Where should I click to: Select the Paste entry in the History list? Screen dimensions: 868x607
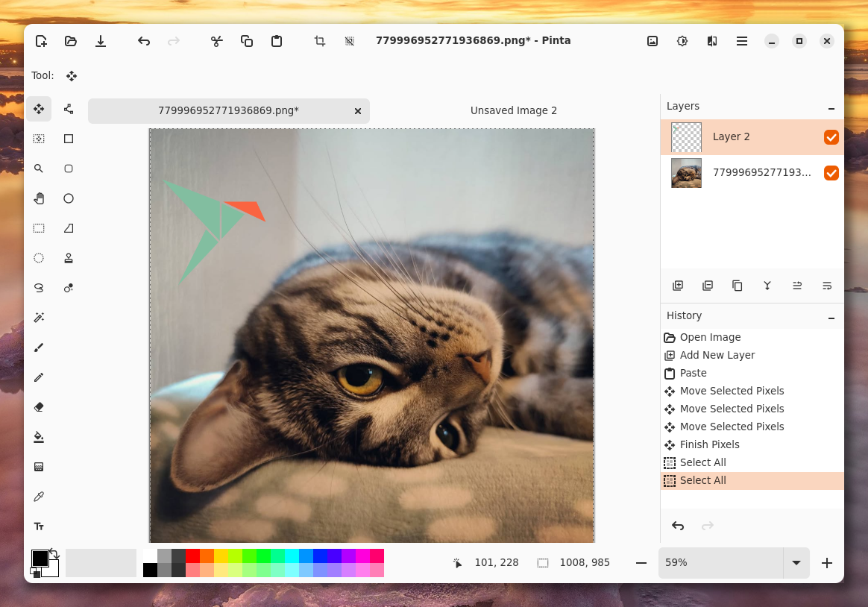point(694,373)
